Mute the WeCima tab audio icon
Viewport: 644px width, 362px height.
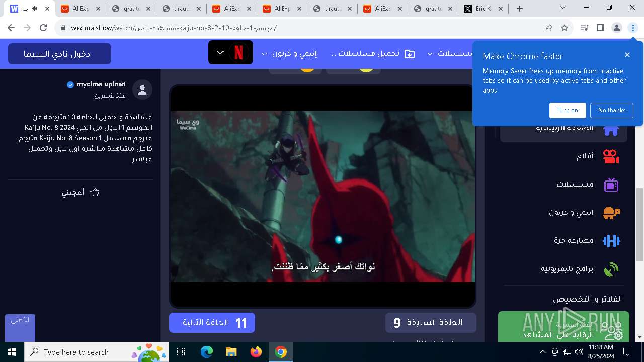[x=35, y=9]
